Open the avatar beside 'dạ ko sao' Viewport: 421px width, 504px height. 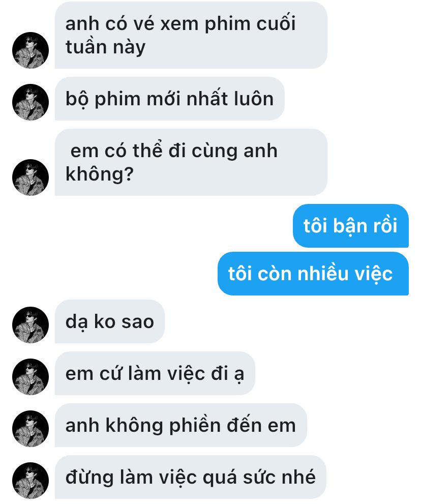[x=31, y=325]
